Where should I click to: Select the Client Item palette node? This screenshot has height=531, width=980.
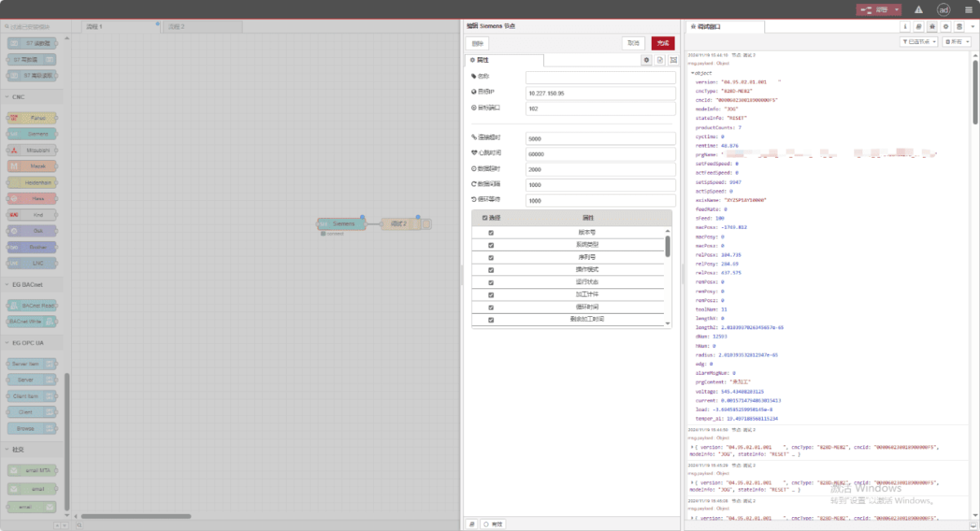pyautogui.click(x=32, y=396)
